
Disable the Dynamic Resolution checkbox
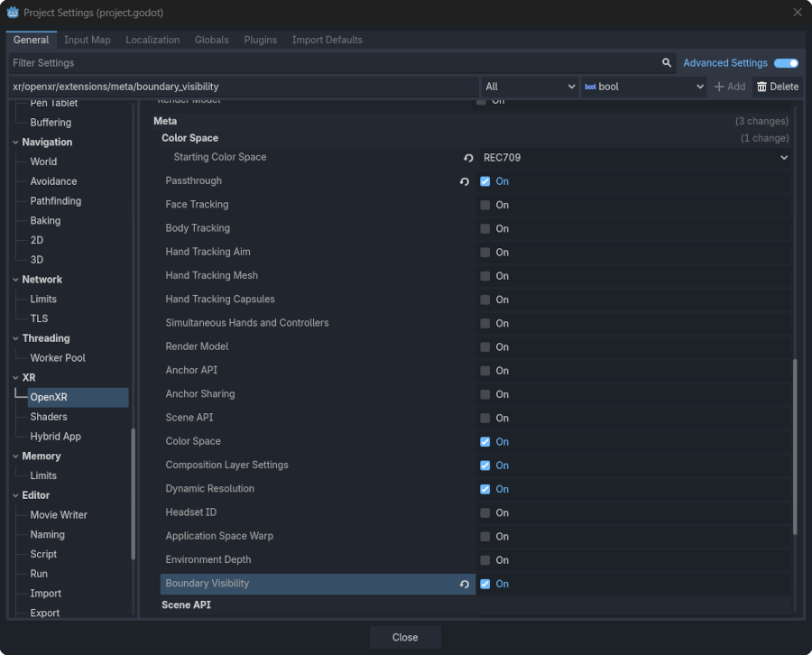coord(485,489)
